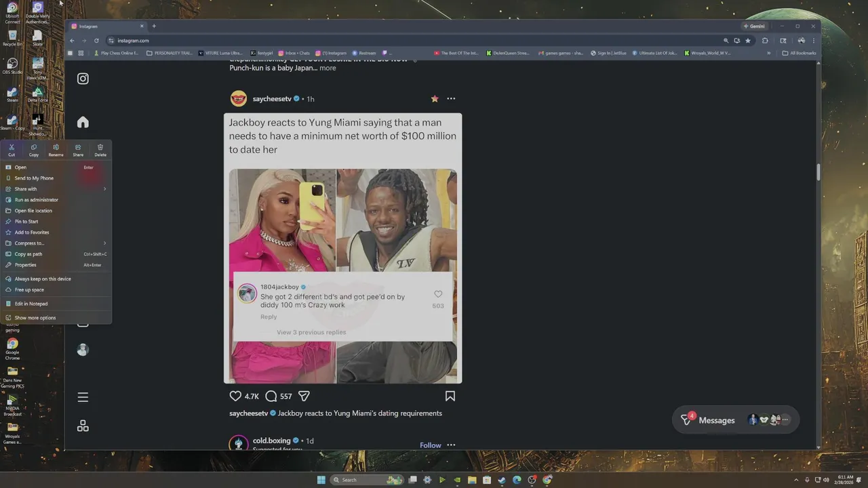Viewport: 868px width, 488px height.
Task: Switch to the Instagram browser tab
Action: click(x=107, y=26)
